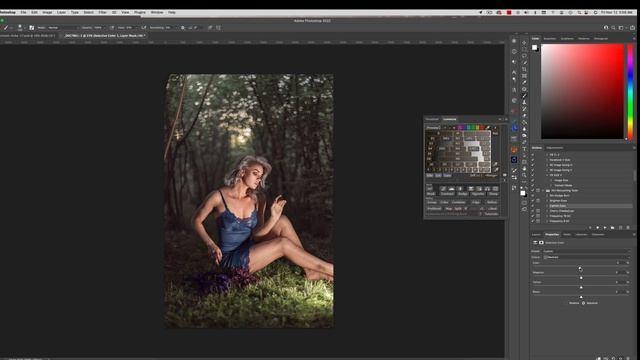Screen dimensions: 640x360
Task: Open the File menu
Action: (23, 12)
